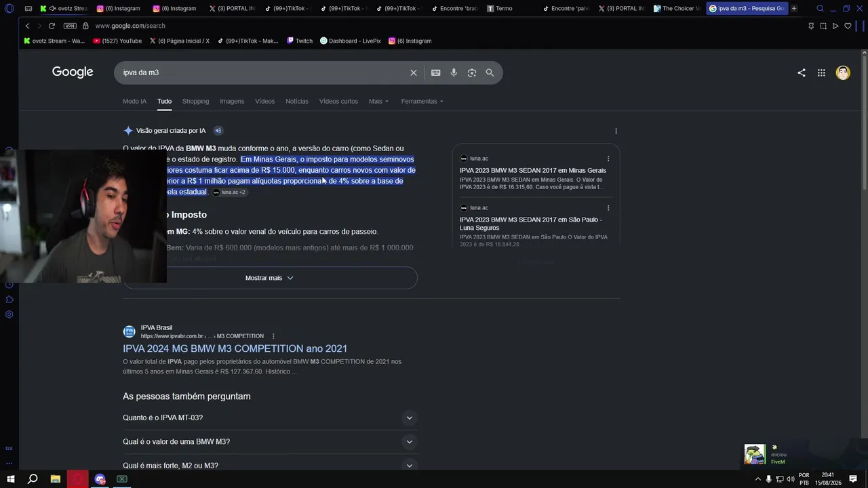Viewport: 868px width, 488px height.
Task: Open the YouTube bookmark
Action: point(117,41)
